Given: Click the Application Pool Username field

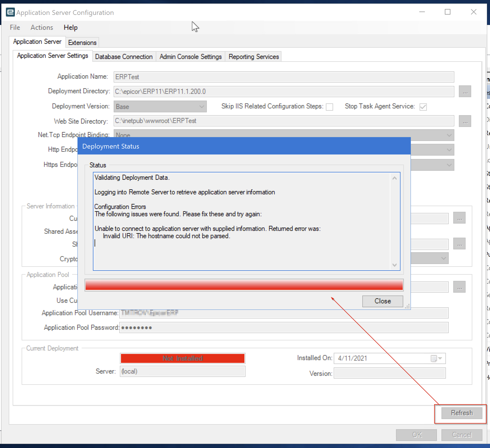Looking at the screenshot, I should coord(284,313).
